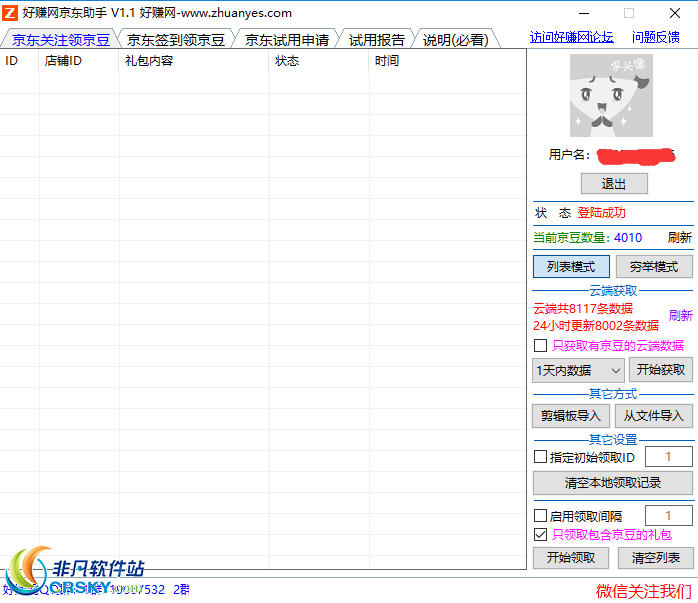Click the 4010 京豆 count value
The image size is (698, 603).
tap(628, 238)
